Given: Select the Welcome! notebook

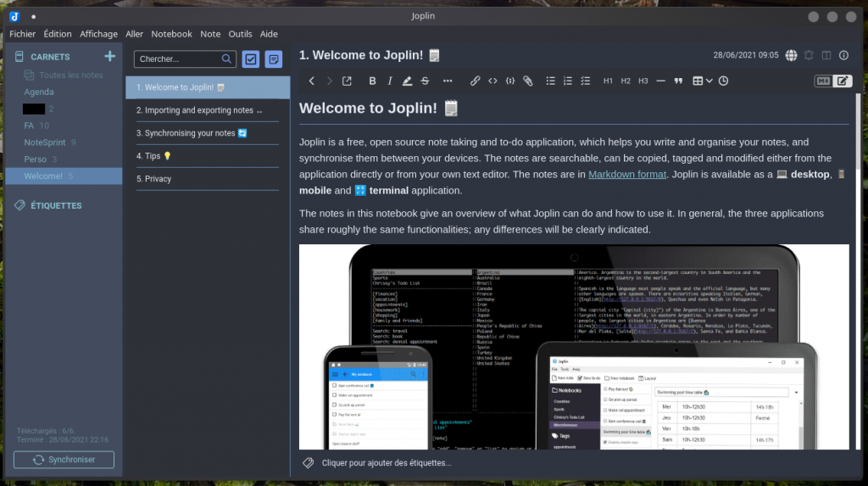Looking at the screenshot, I should coord(64,176).
